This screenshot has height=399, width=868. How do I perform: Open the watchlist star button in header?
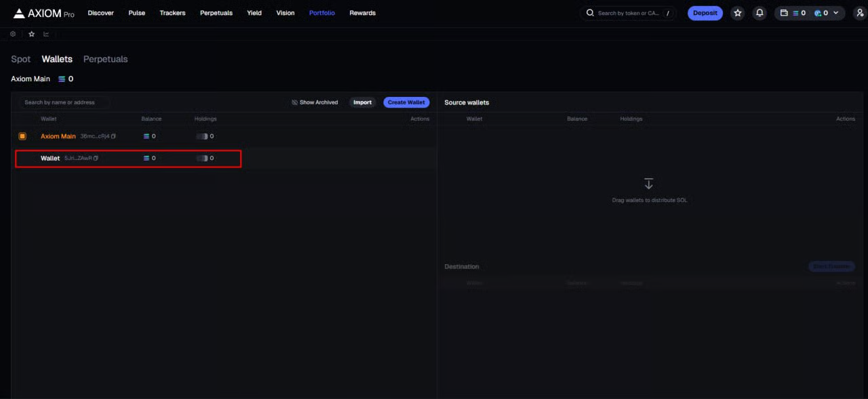pos(738,13)
